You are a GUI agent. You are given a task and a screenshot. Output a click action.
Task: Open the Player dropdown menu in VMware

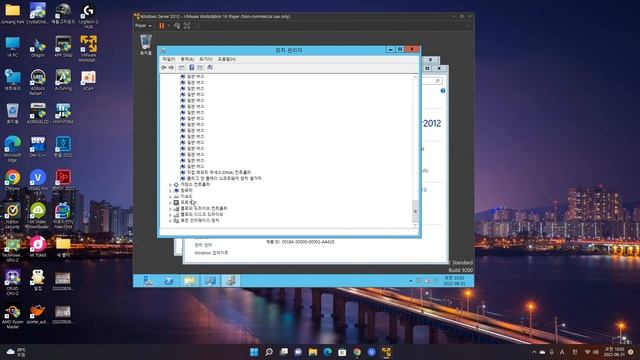point(143,26)
